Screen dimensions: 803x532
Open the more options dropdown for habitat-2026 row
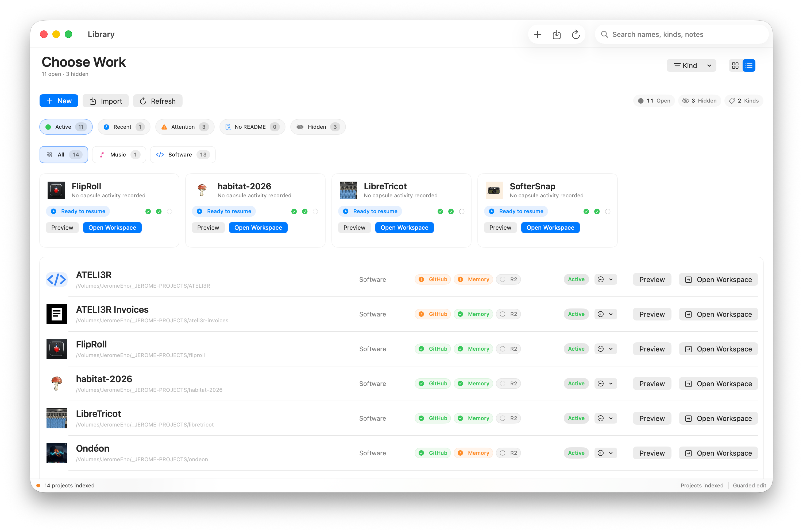[x=605, y=384]
